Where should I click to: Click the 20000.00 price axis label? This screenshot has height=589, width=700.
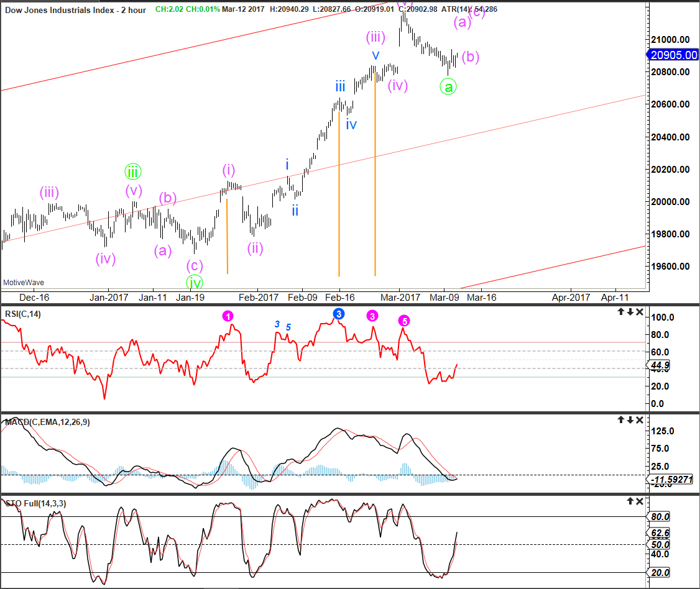(x=671, y=202)
